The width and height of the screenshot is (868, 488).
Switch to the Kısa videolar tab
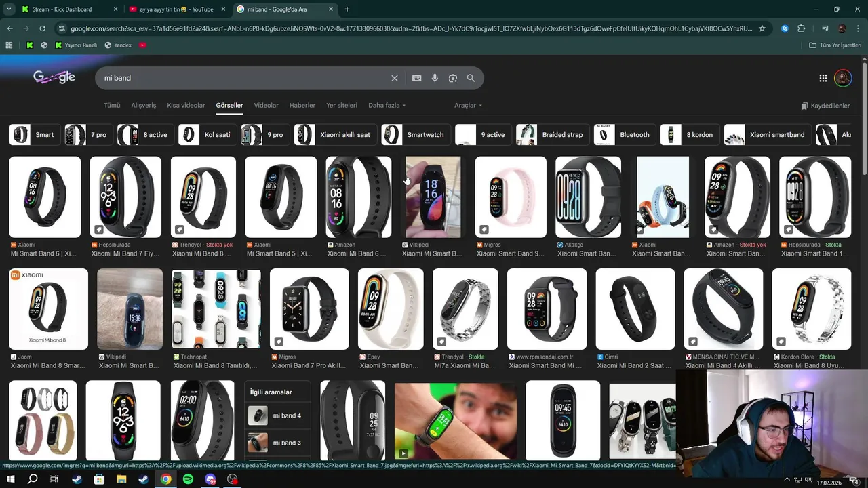point(186,106)
